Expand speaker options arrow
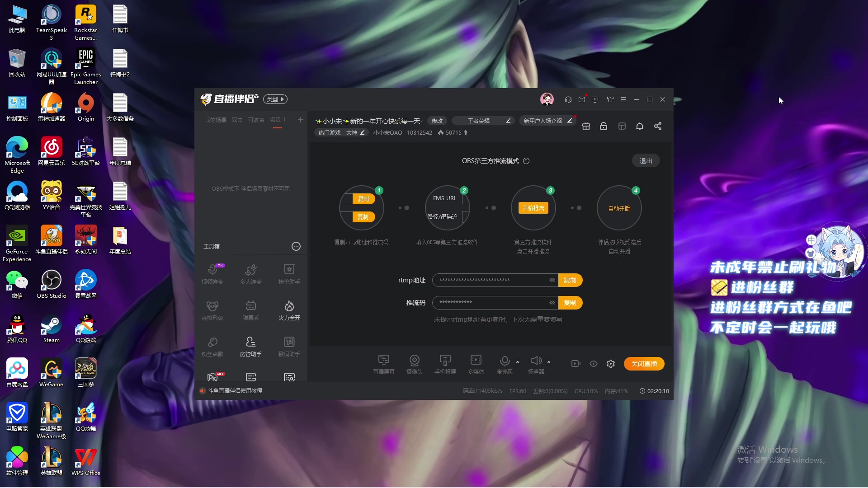868x488 pixels. coord(549,362)
